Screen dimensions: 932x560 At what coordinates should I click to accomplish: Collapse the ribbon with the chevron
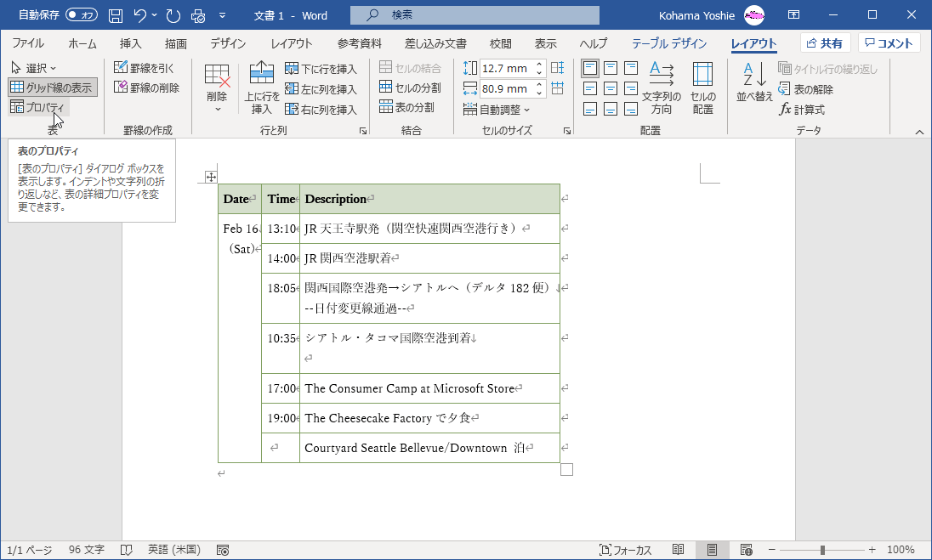coord(919,132)
